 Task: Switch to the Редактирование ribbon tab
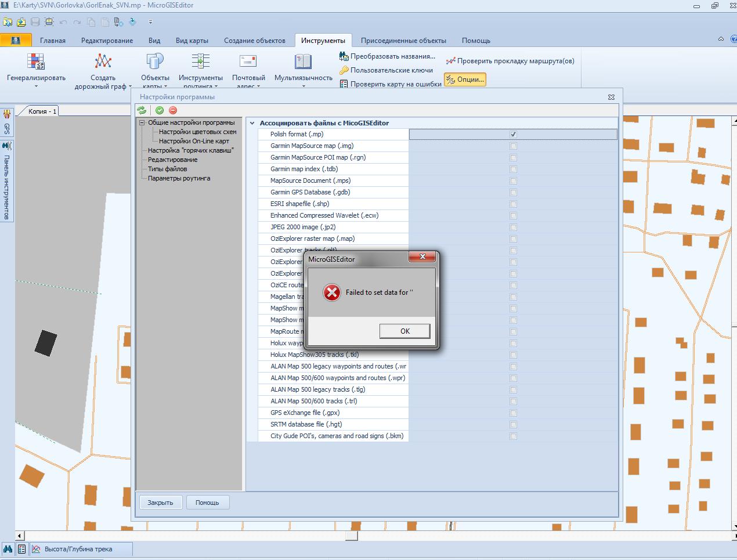[107, 41]
